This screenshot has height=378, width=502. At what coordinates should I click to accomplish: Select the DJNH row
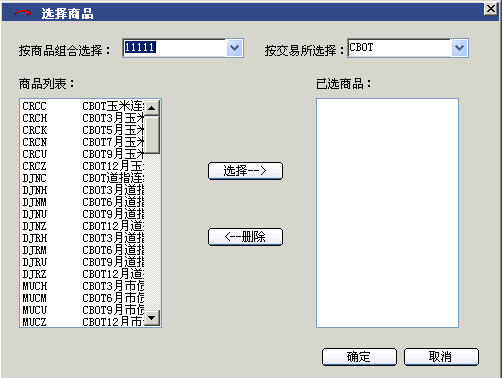click(82, 190)
